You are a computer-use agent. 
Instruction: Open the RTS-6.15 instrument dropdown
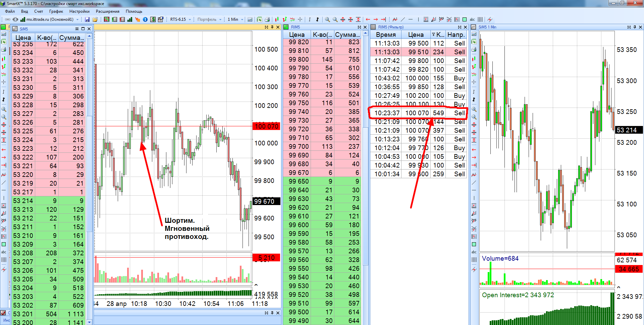190,19
